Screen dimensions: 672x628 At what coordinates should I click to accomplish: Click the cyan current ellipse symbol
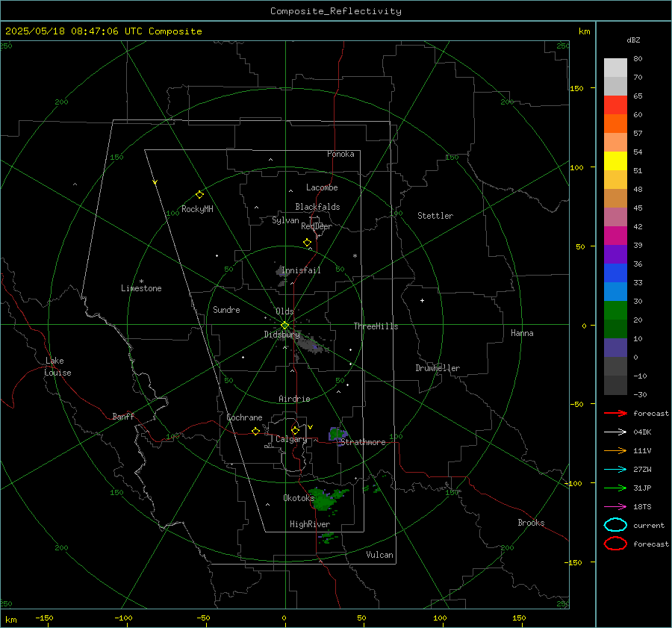(x=615, y=525)
